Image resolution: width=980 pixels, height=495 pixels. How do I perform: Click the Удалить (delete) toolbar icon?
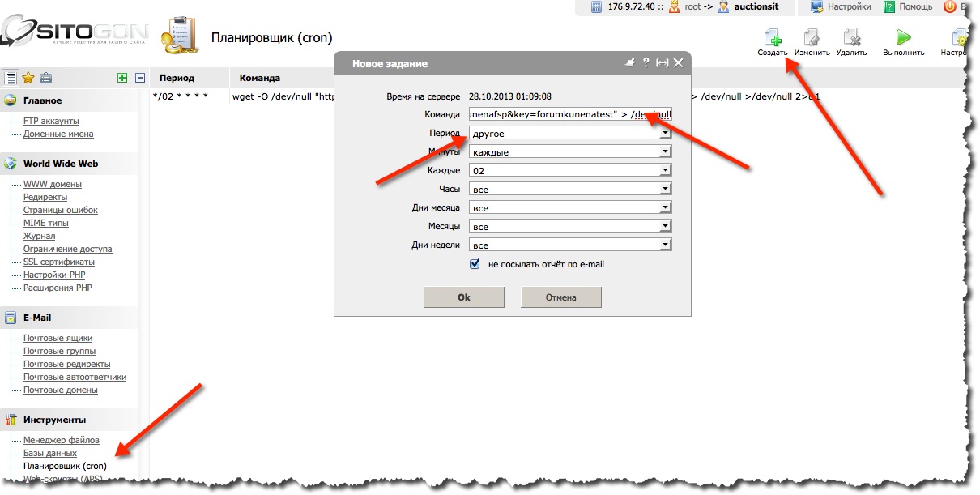(851, 37)
